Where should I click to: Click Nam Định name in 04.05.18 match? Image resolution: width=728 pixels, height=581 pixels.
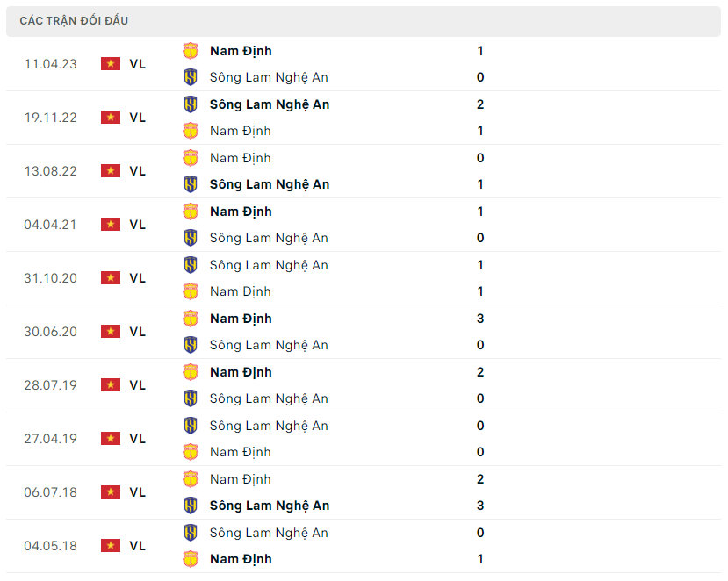[241, 559]
